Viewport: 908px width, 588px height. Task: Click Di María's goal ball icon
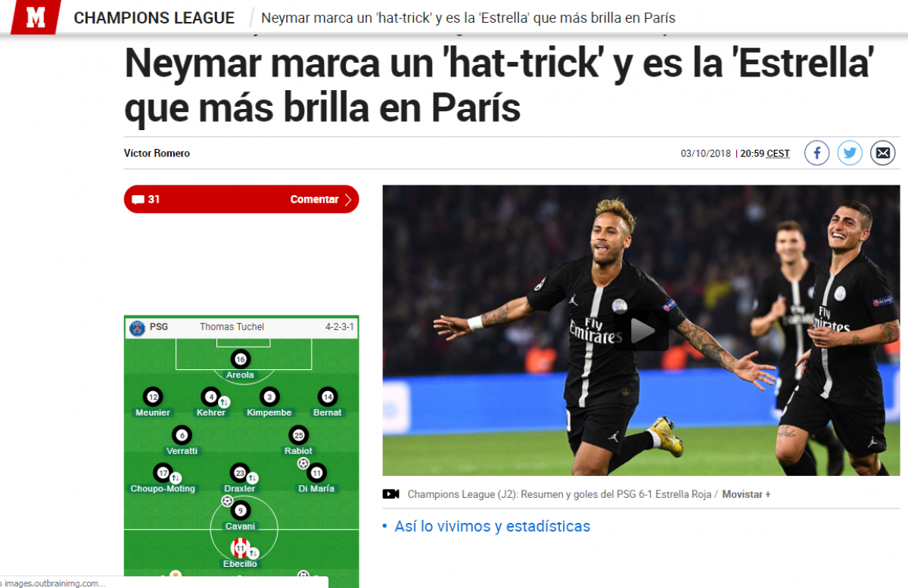click(x=303, y=463)
